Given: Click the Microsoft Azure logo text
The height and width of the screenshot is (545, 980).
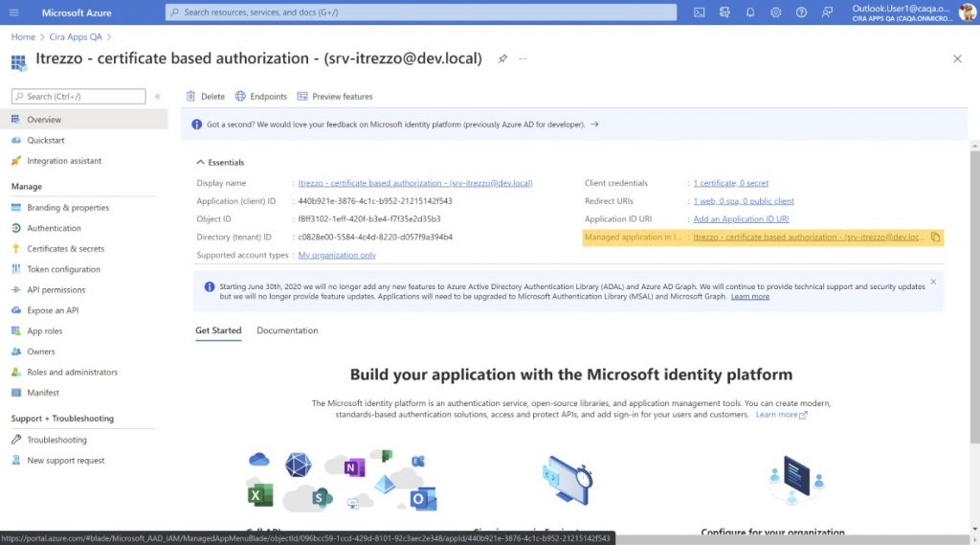Looking at the screenshot, I should 77,12.
